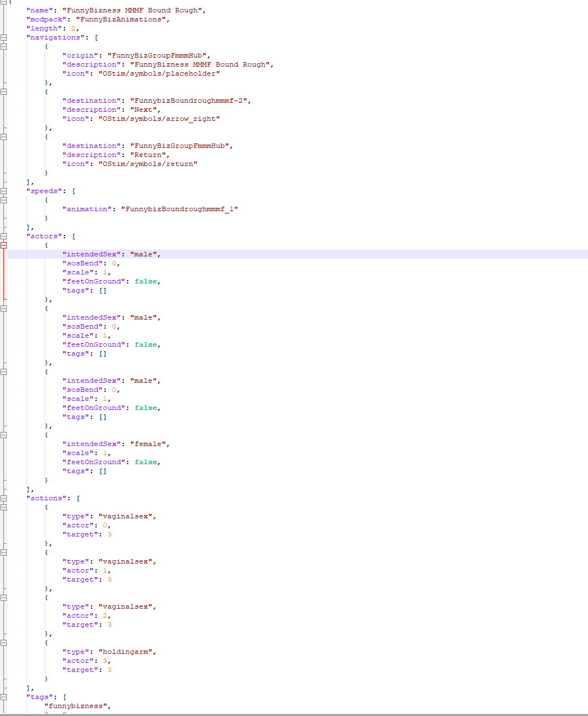Click the "funnybizness" tag string
The image size is (588, 716).
(x=76, y=706)
